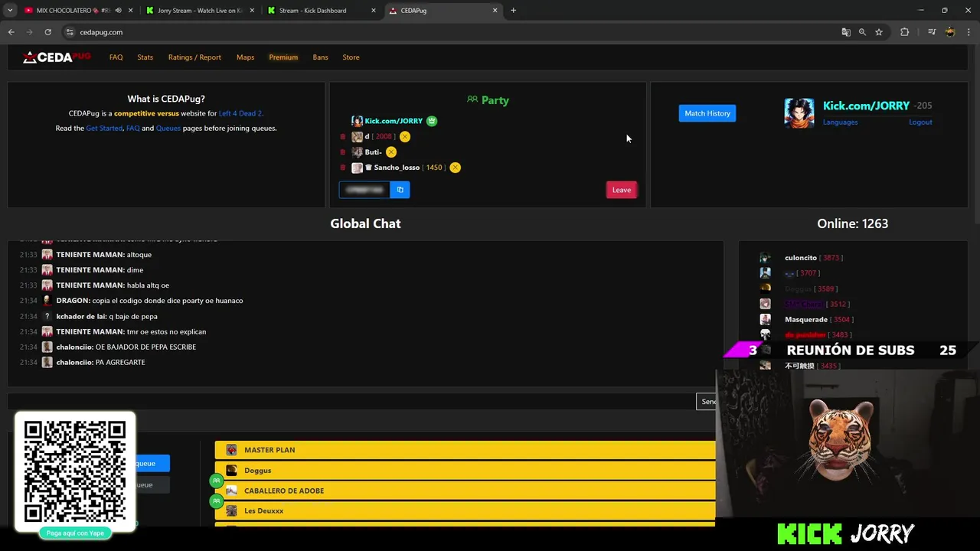The height and width of the screenshot is (551, 980).
Task: Leave the party
Action: [x=622, y=190]
